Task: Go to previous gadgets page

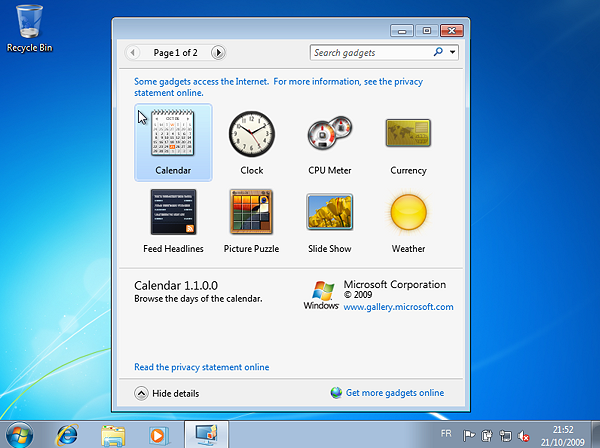Action: pyautogui.click(x=133, y=52)
